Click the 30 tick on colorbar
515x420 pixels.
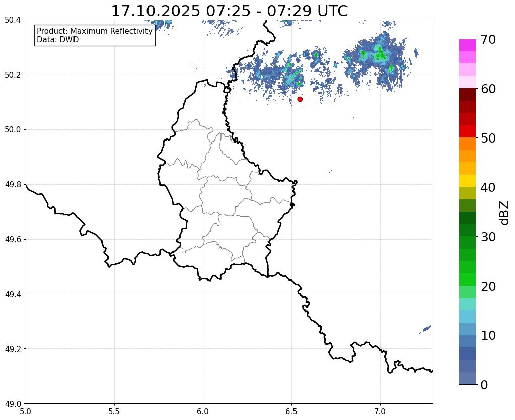click(x=488, y=237)
